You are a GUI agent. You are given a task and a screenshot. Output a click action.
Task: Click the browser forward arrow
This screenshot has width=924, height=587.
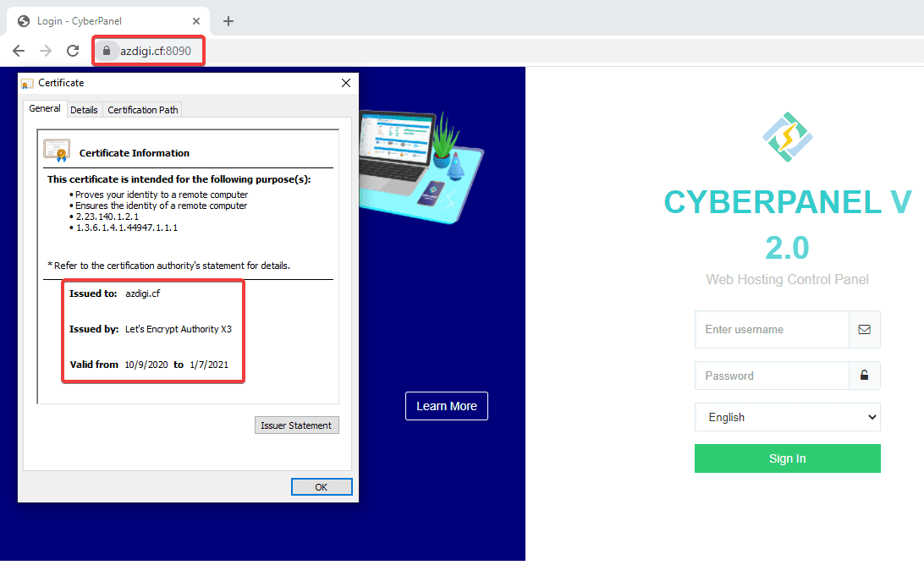46,51
